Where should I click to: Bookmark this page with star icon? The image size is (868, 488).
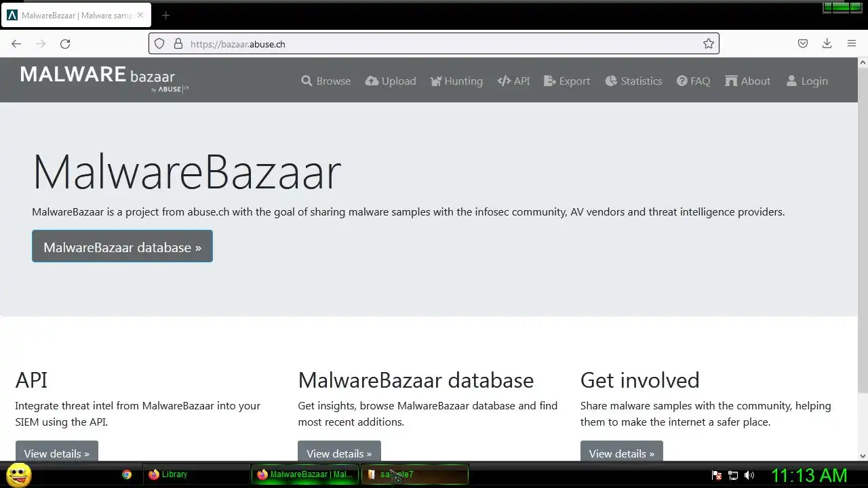(709, 44)
